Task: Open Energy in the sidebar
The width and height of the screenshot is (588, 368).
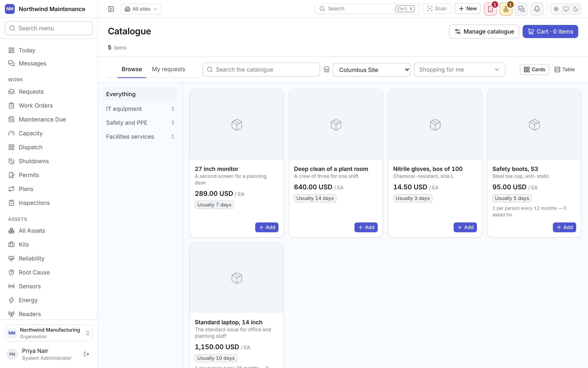Action: pos(49,300)
